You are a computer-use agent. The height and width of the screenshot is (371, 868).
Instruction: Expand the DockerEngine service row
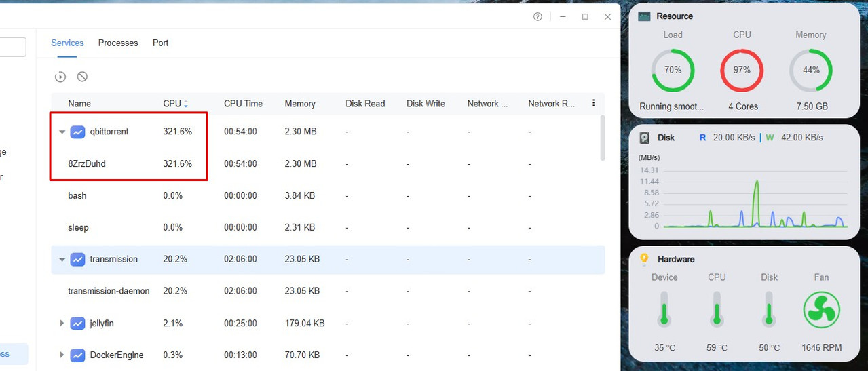pos(62,355)
